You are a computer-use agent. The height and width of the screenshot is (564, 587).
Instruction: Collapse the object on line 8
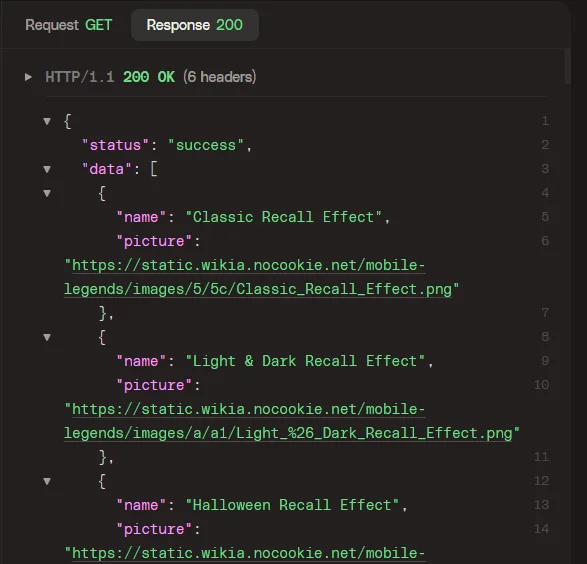click(x=47, y=337)
